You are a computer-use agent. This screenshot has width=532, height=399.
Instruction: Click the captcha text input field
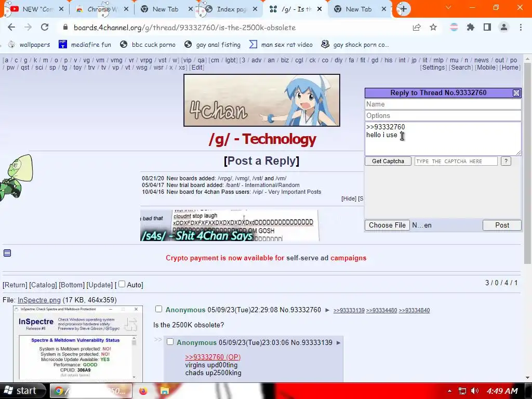tap(456, 161)
